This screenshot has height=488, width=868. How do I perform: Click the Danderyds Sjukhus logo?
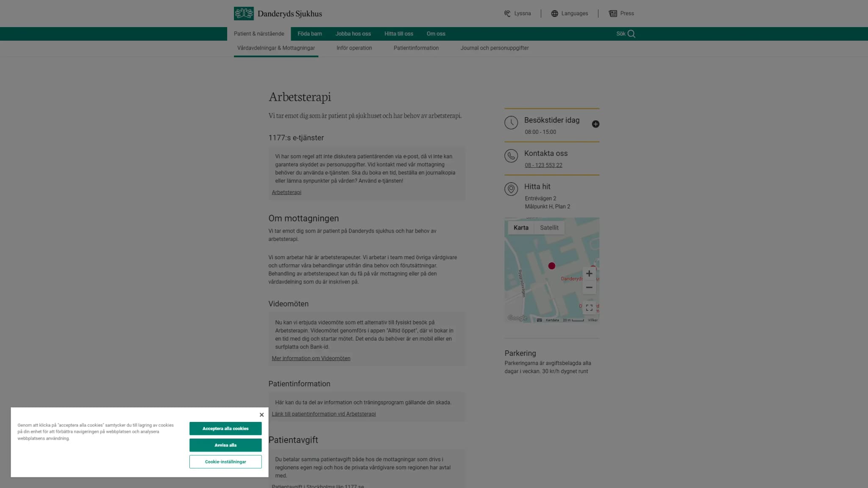coord(278,14)
